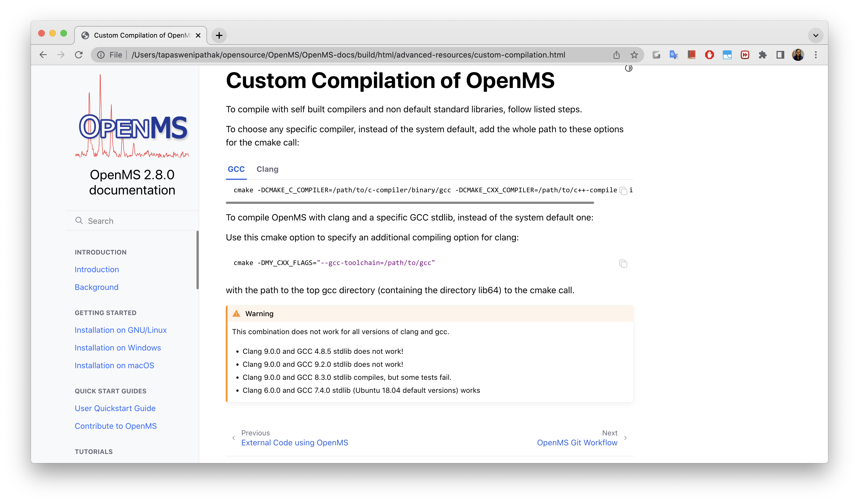859x504 pixels.
Task: Click the Google Translate extension icon
Action: coord(674,55)
